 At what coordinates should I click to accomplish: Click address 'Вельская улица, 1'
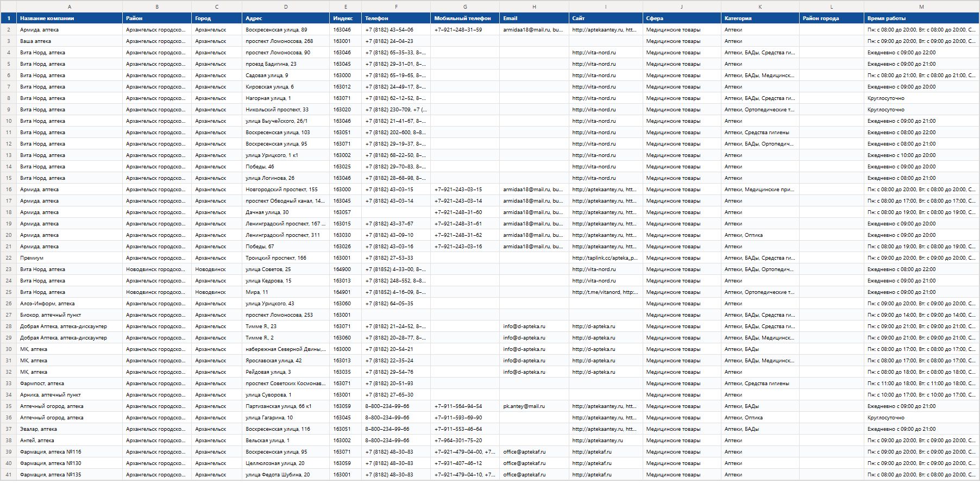(x=286, y=441)
